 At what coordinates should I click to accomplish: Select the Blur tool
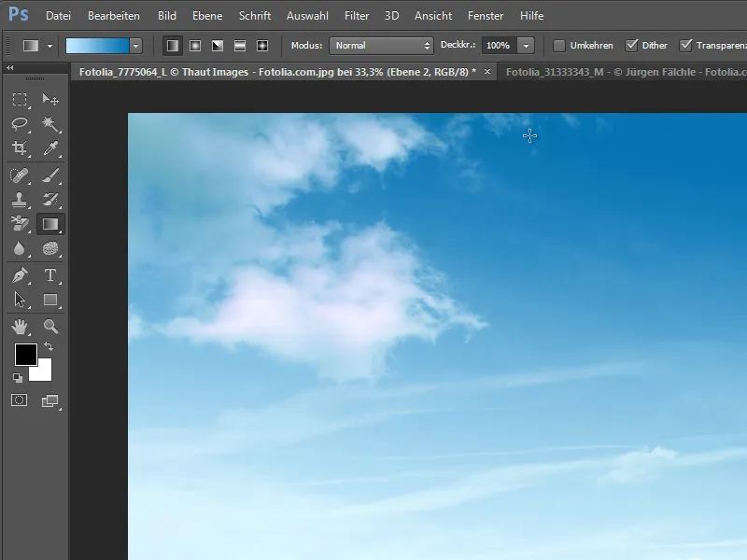point(20,248)
